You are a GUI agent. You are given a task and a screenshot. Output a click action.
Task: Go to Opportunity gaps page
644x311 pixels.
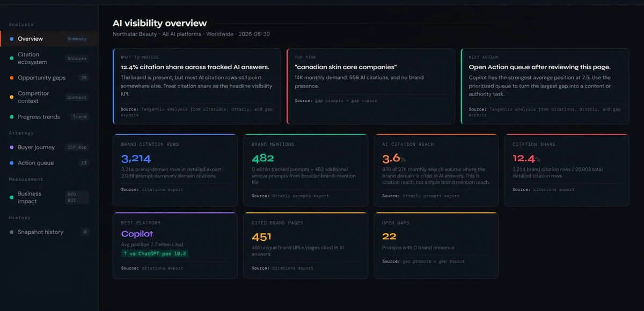(49, 78)
